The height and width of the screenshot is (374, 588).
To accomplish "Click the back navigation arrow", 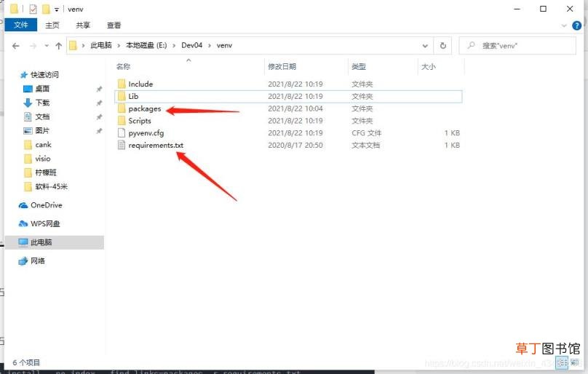I will (16, 46).
